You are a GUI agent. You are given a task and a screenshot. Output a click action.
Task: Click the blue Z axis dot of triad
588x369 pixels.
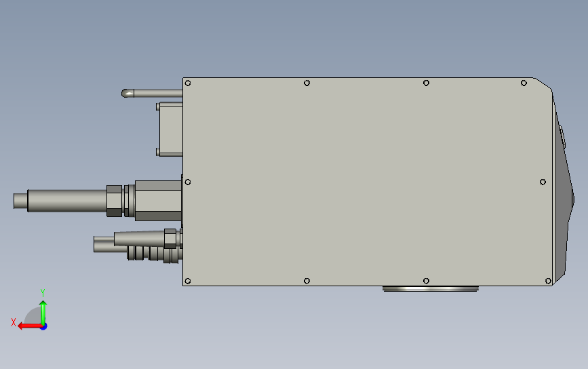click(44, 327)
